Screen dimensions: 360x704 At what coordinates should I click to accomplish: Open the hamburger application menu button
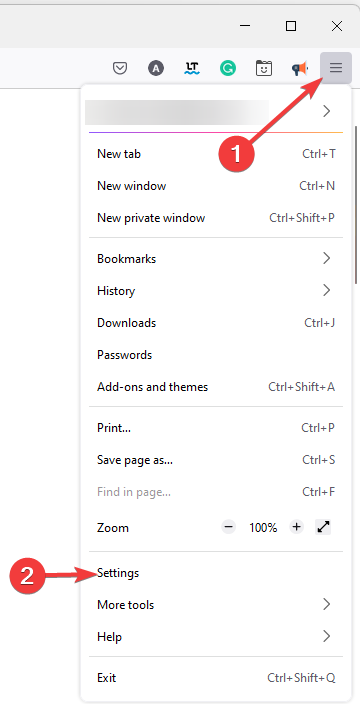coord(336,68)
